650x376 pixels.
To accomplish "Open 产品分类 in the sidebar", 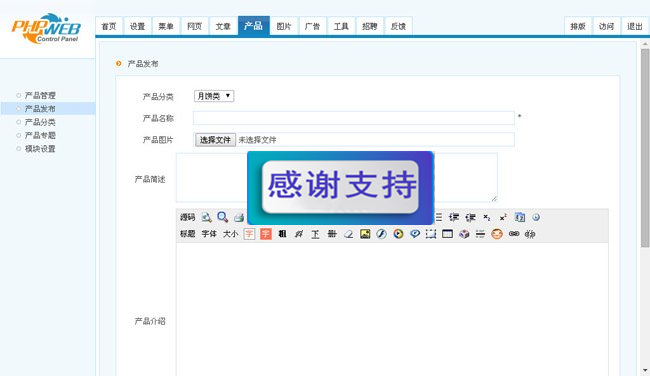I will (x=40, y=122).
